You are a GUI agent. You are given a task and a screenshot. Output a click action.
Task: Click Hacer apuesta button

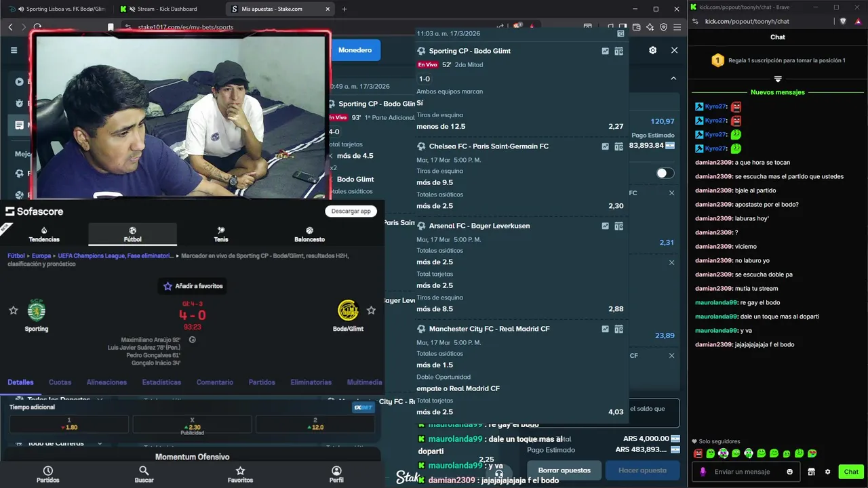click(x=643, y=470)
